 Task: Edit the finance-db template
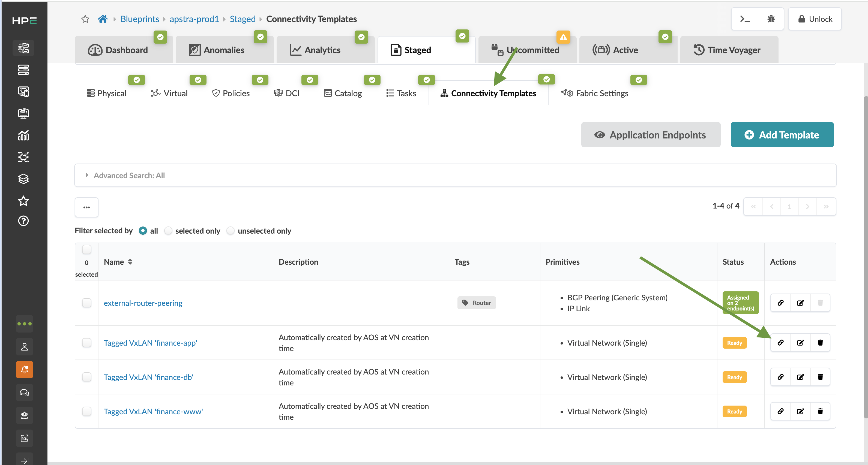800,377
